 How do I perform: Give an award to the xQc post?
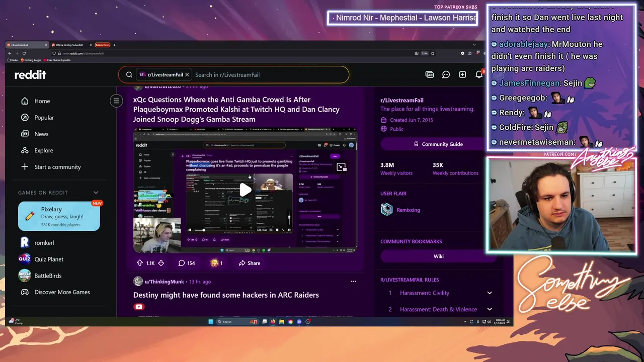point(216,263)
